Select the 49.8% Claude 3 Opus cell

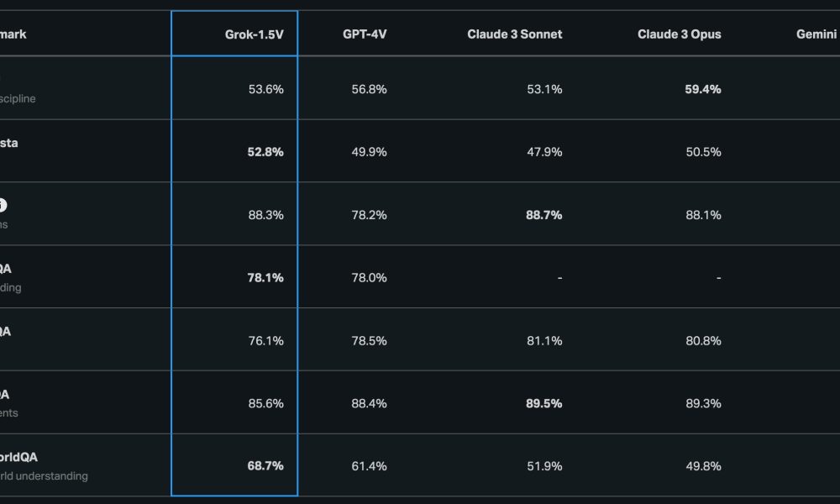point(703,466)
